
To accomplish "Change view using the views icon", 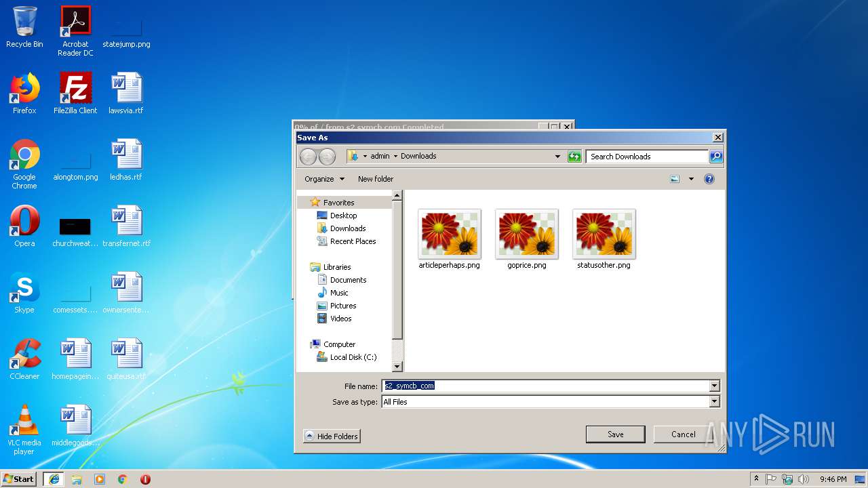I will 675,179.
